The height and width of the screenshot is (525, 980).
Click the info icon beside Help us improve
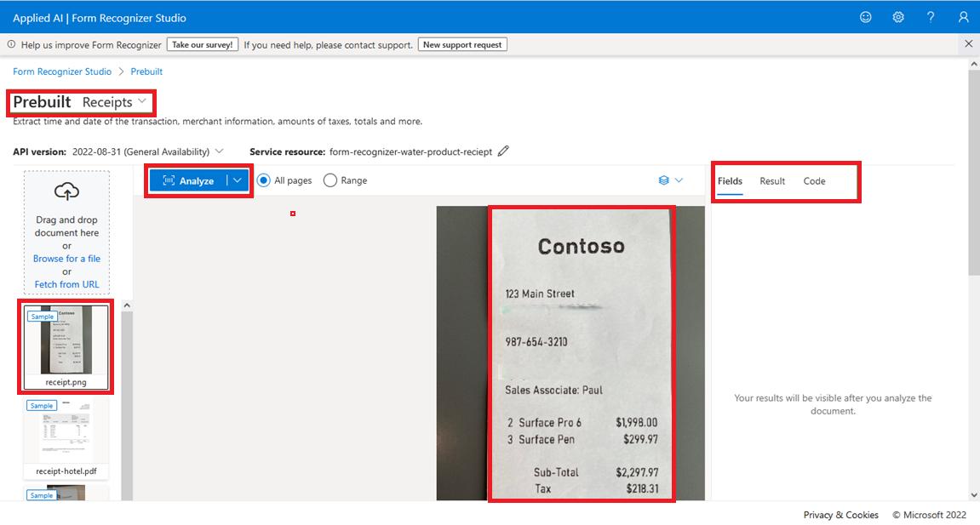(x=11, y=44)
